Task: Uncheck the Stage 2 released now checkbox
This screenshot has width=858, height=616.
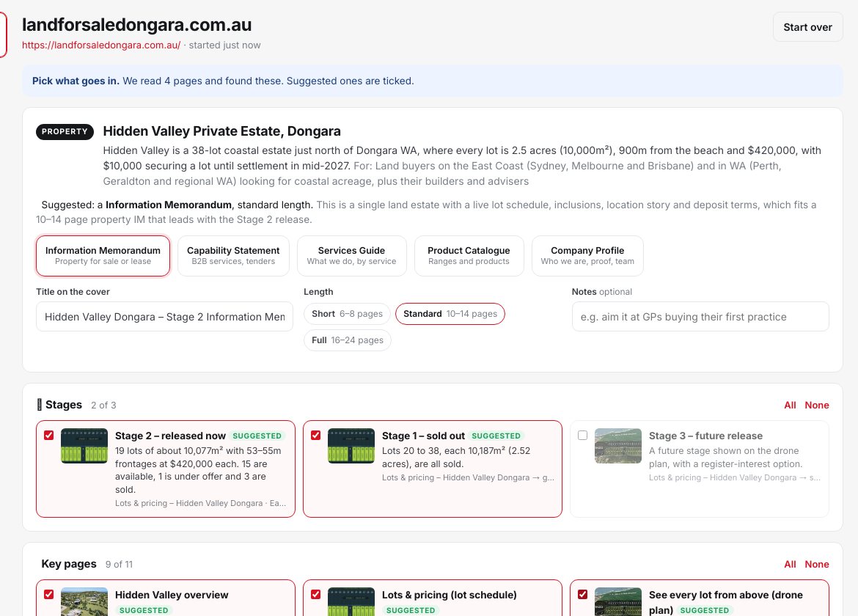Action: point(48,436)
